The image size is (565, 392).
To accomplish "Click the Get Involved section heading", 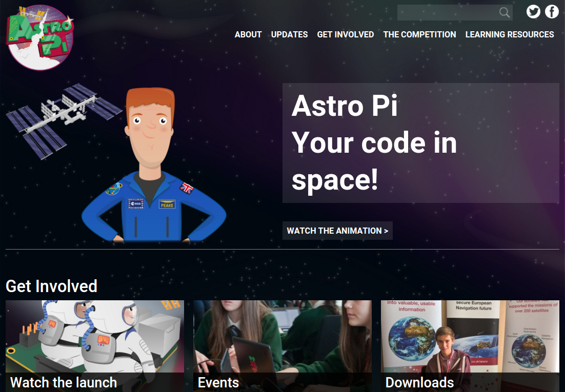I will pos(52,286).
